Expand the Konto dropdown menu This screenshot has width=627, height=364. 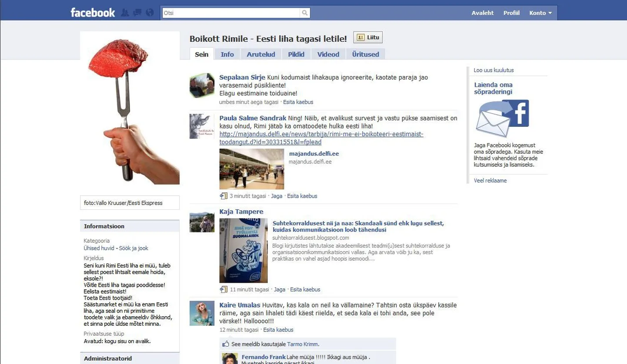coord(540,13)
